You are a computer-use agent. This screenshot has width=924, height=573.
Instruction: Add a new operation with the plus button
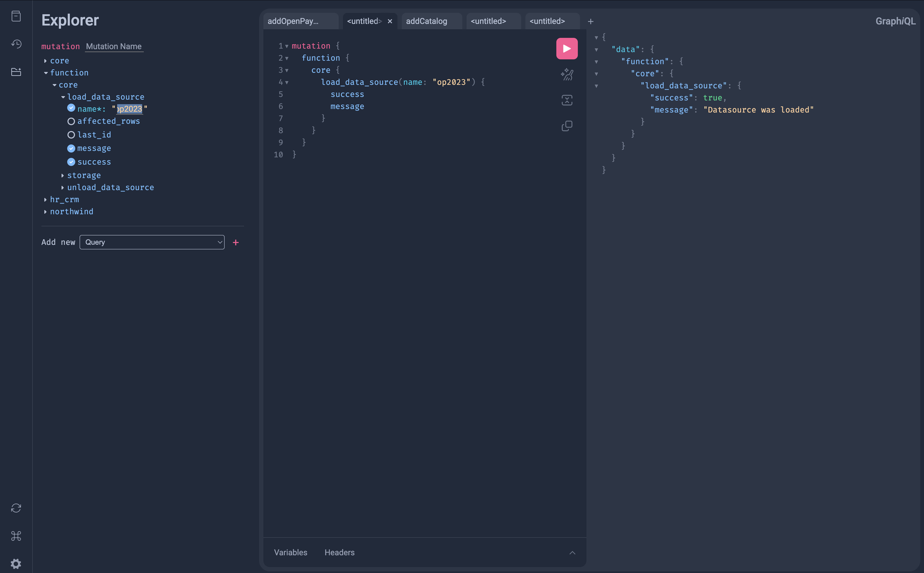590,21
